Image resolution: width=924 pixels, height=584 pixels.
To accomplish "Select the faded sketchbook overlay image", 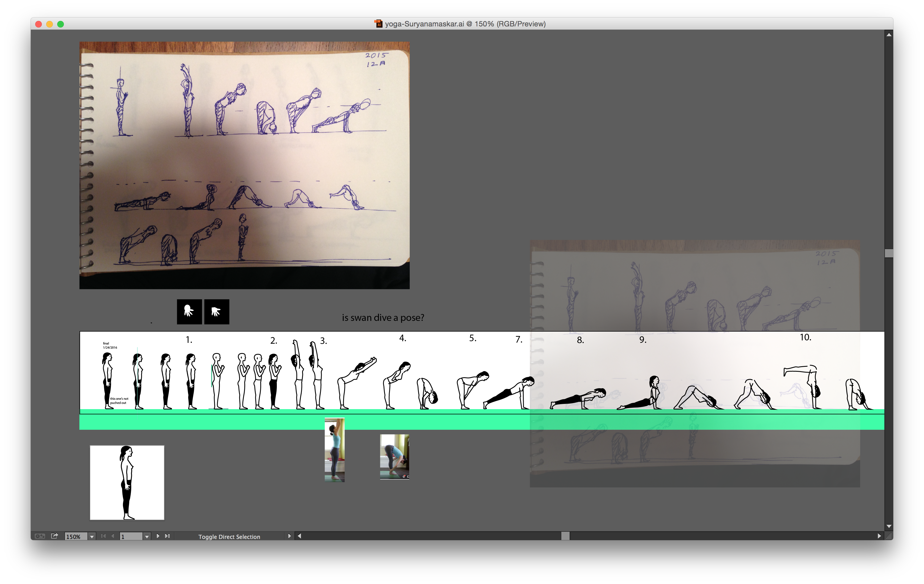I will pos(695,363).
